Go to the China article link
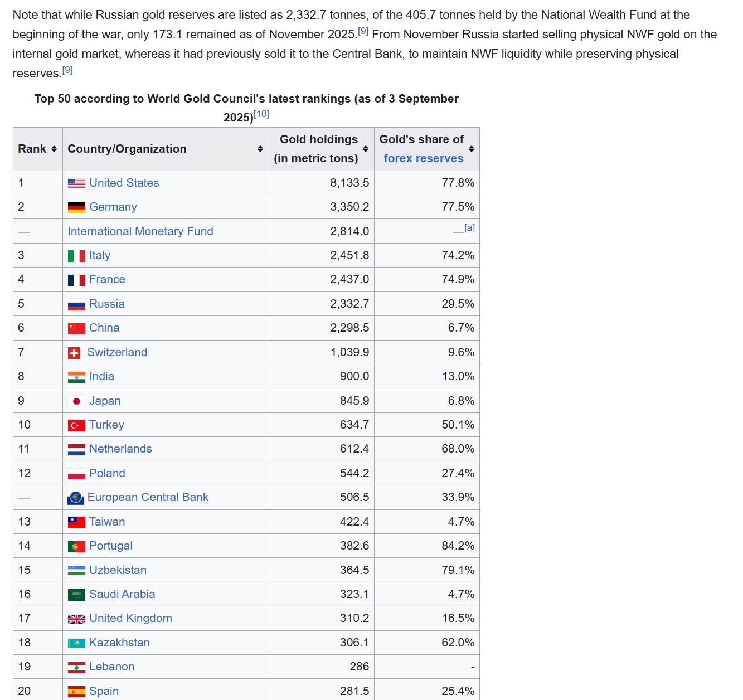Screen dimensions: 743x700 point(104,328)
